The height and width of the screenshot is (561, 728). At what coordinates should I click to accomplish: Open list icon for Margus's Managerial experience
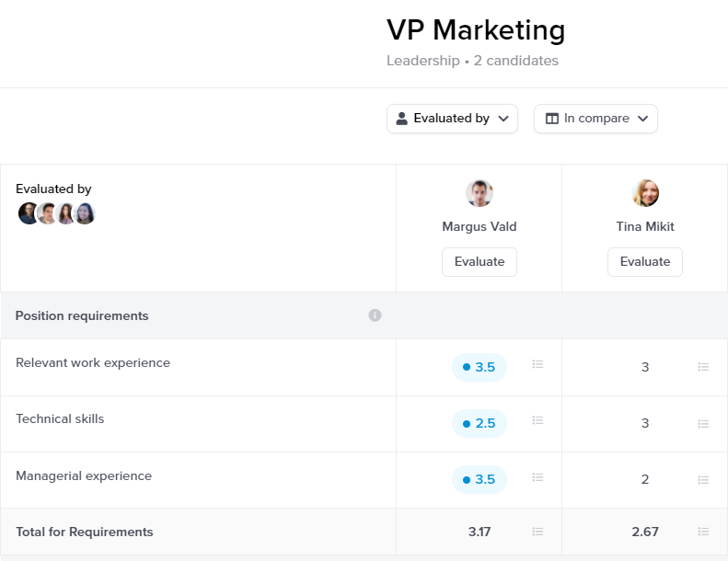point(538,477)
